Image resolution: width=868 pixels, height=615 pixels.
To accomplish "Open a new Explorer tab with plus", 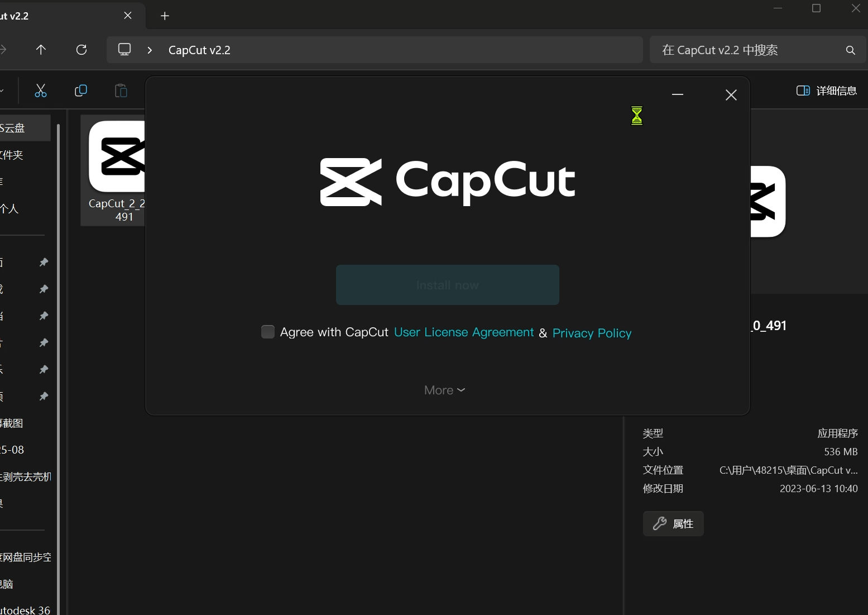I will [x=165, y=16].
